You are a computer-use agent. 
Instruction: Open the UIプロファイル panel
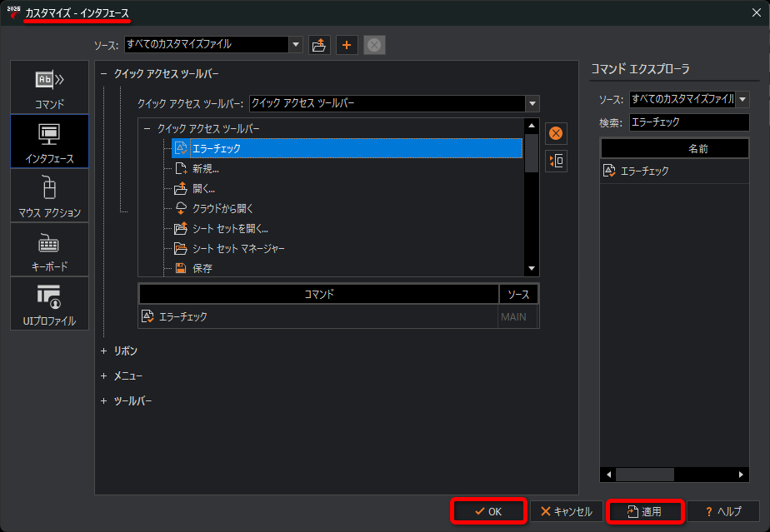pyautogui.click(x=49, y=303)
